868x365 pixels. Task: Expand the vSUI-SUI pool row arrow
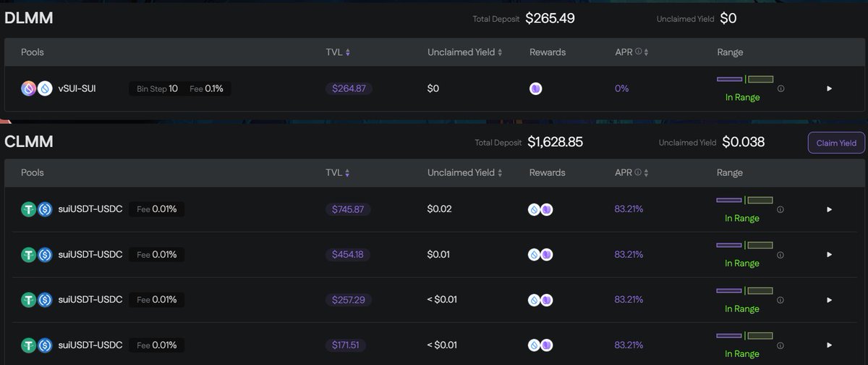pos(829,88)
